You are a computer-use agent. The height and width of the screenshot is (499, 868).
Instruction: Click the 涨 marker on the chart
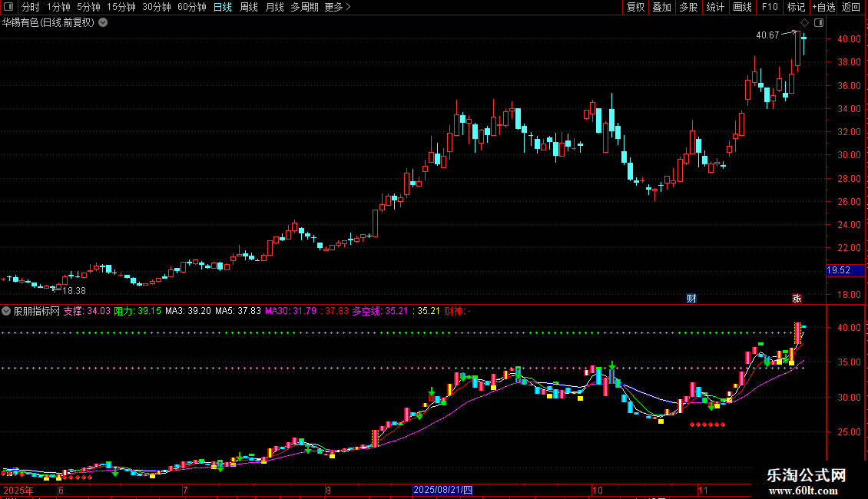tap(797, 298)
